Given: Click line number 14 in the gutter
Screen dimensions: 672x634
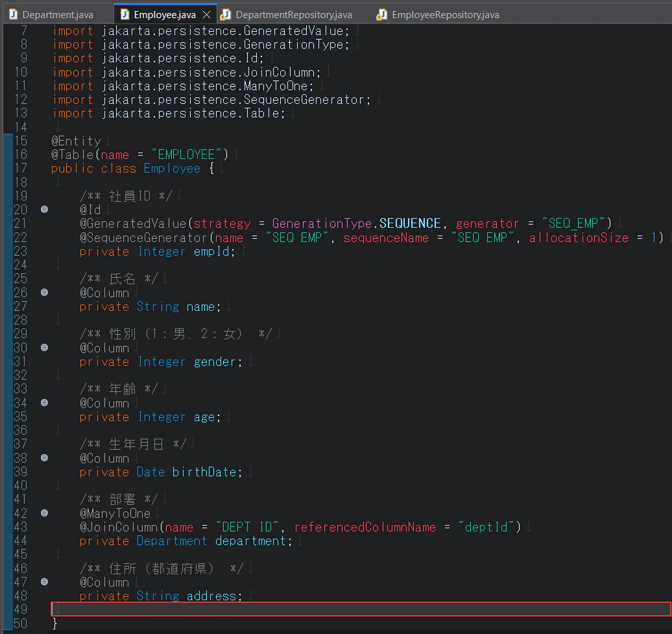Looking at the screenshot, I should click(21, 127).
